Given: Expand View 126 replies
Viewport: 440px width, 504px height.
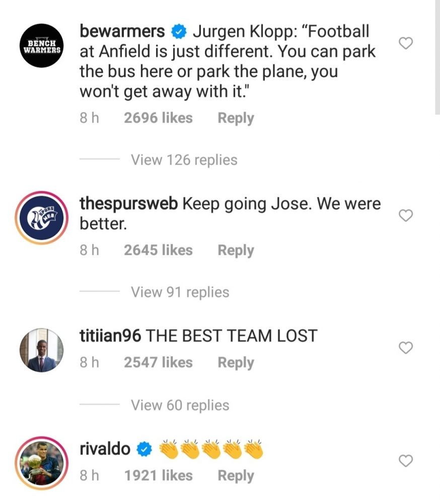Looking at the screenshot, I should tap(184, 160).
